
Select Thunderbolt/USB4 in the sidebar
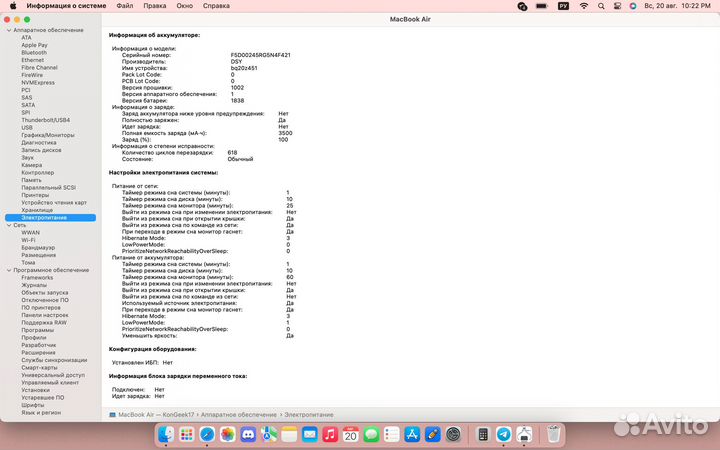45,120
